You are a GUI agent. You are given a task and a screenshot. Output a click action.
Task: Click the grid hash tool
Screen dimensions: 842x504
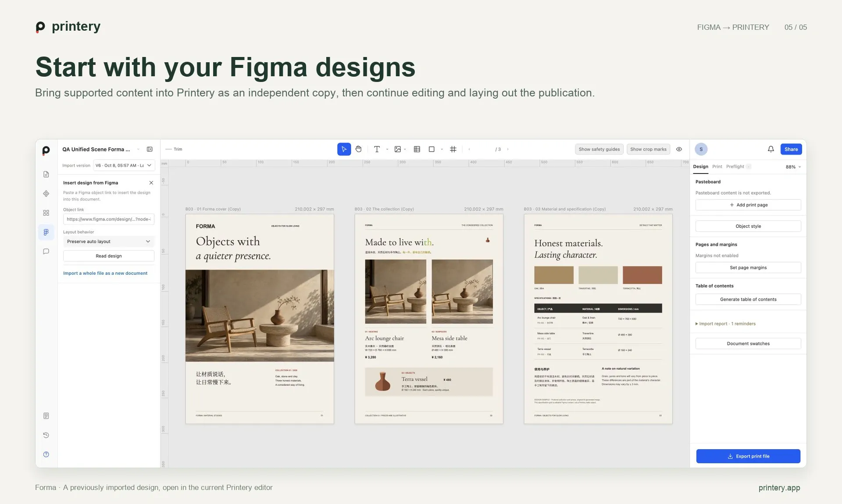coord(453,149)
